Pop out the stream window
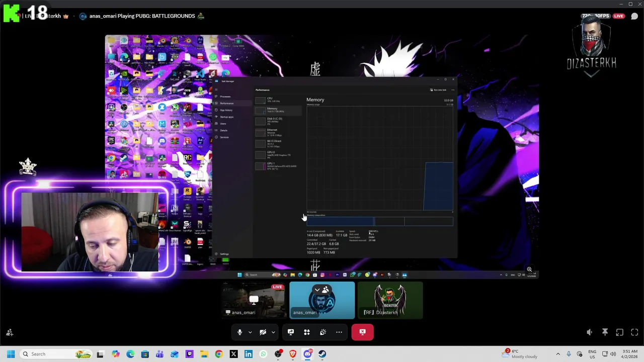This screenshot has width=644, height=362. (620, 332)
